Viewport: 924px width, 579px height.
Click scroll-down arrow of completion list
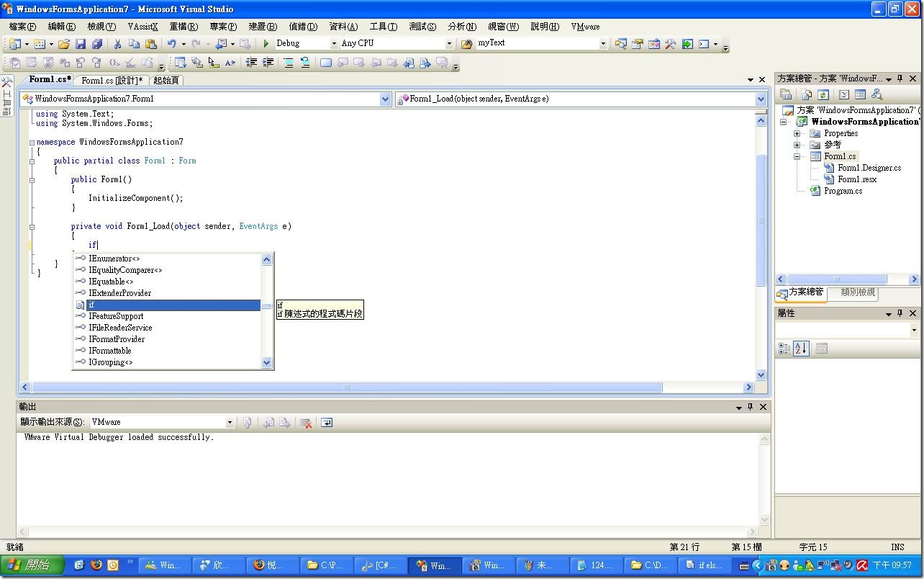pyautogui.click(x=267, y=363)
